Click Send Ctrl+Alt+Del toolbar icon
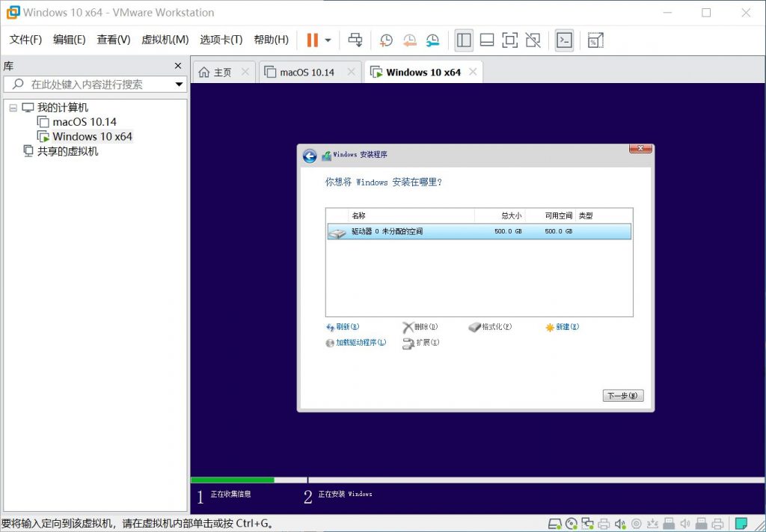Viewport: 766px width, 532px height. coord(356,40)
